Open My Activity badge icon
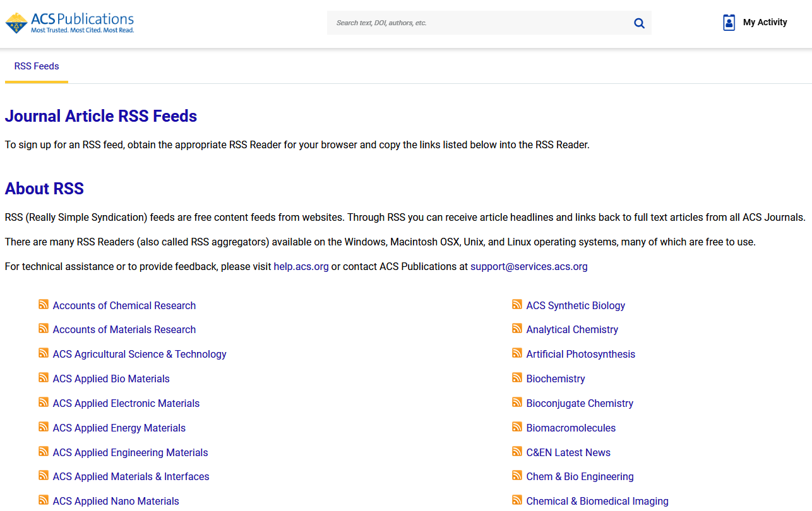This screenshot has height=511, width=812. [729, 23]
